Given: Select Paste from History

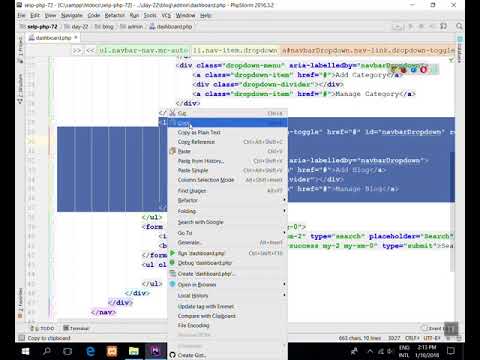Looking at the screenshot, I should 228,161.
